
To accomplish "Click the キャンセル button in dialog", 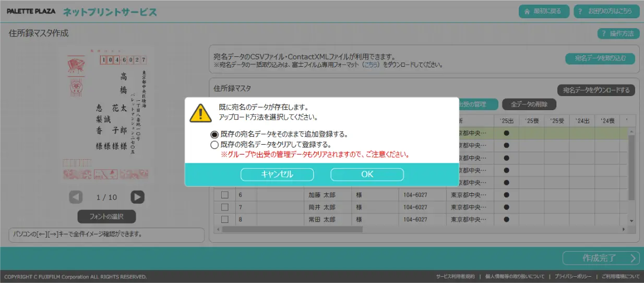I will 277,174.
